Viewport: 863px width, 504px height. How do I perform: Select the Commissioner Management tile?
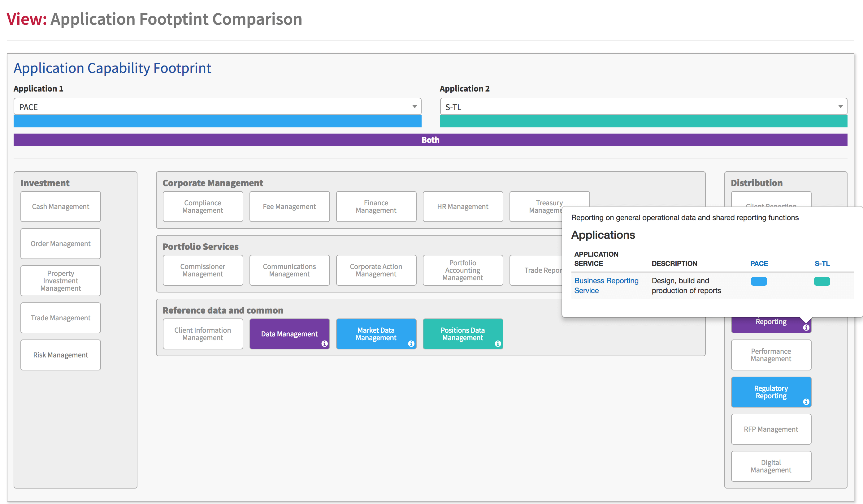pyautogui.click(x=203, y=270)
